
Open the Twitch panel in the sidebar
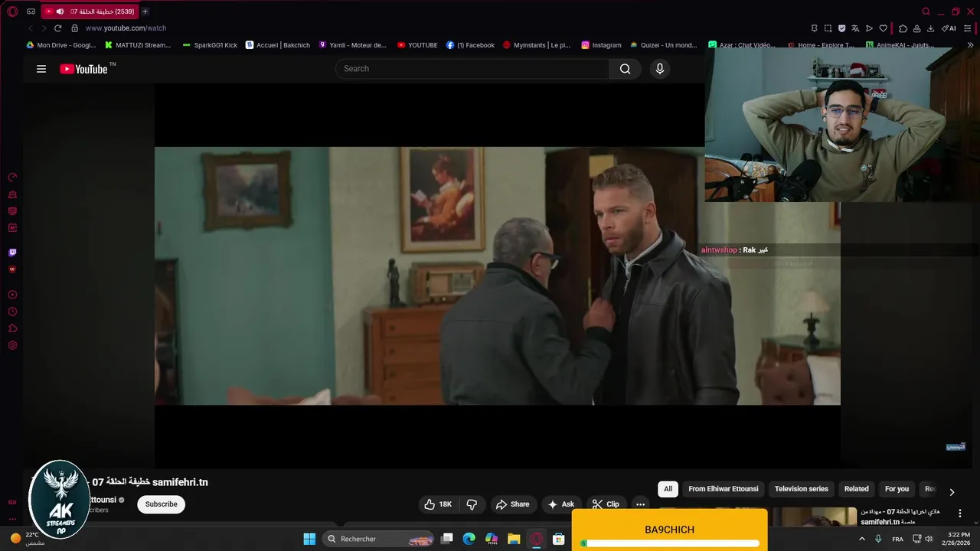coord(12,253)
